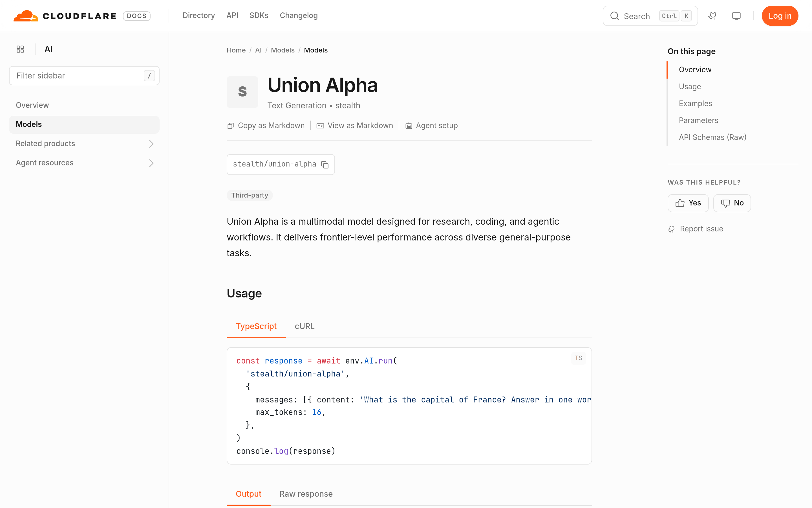Expand Related products section
Viewport: 812px width, 508px height.
click(84, 144)
